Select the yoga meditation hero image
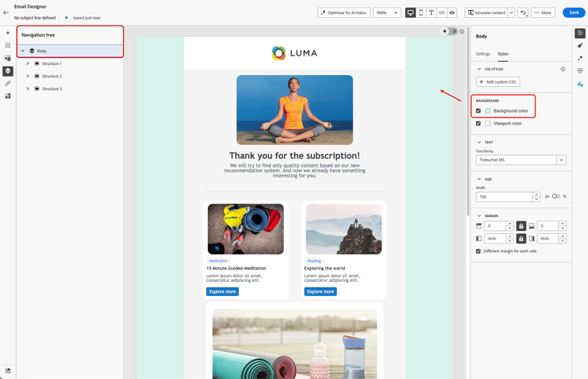Image resolution: width=588 pixels, height=379 pixels. point(294,110)
